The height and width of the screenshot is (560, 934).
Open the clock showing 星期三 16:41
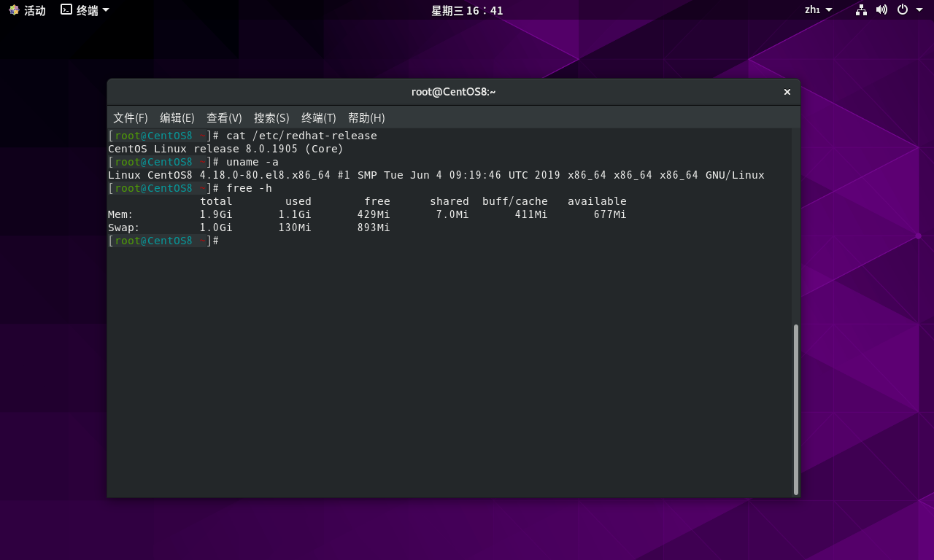pyautogui.click(x=467, y=10)
